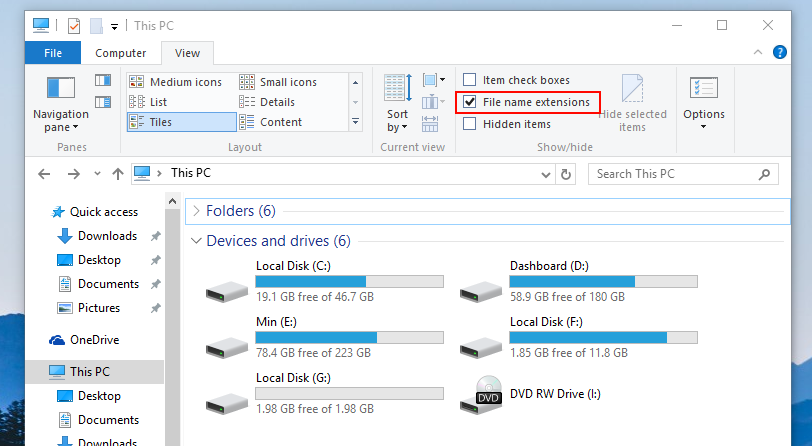This screenshot has height=446, width=812.
Task: Select Medium icons layout
Action: click(176, 82)
